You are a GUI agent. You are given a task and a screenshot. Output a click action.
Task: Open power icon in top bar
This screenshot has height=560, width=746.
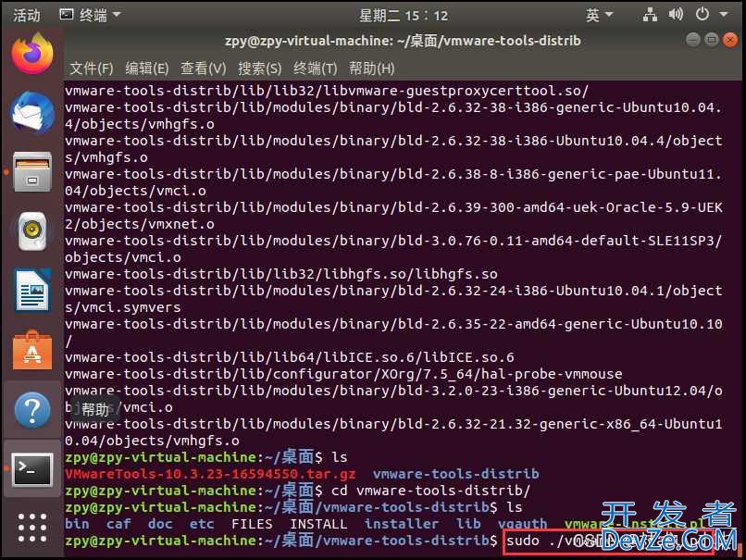pyautogui.click(x=702, y=15)
